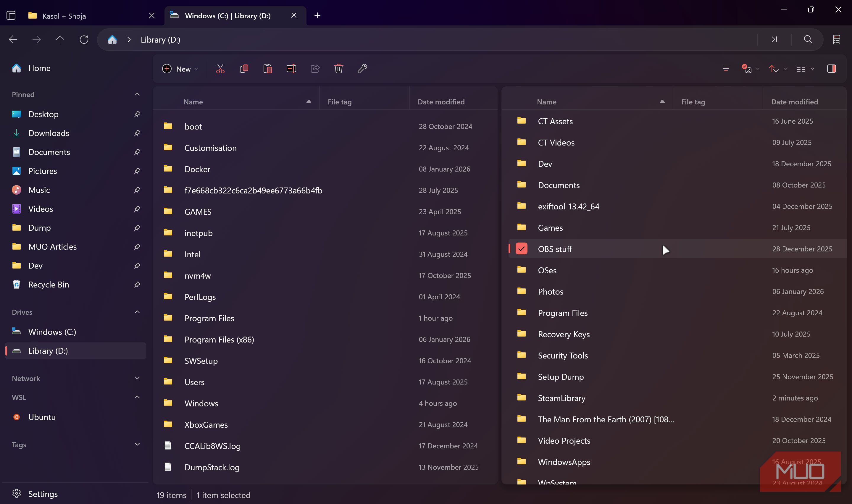The image size is (852, 504).
Task: Click the Copy icon in toolbar
Action: point(244,69)
